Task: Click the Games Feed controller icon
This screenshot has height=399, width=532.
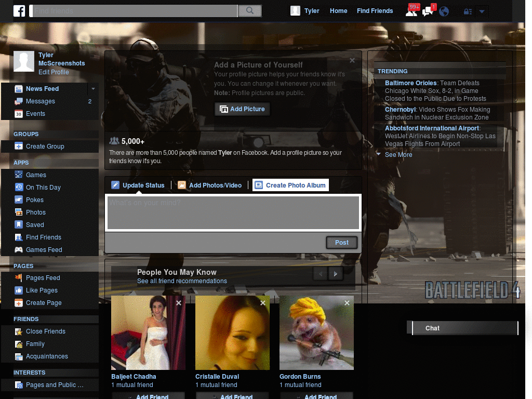Action: (19, 250)
